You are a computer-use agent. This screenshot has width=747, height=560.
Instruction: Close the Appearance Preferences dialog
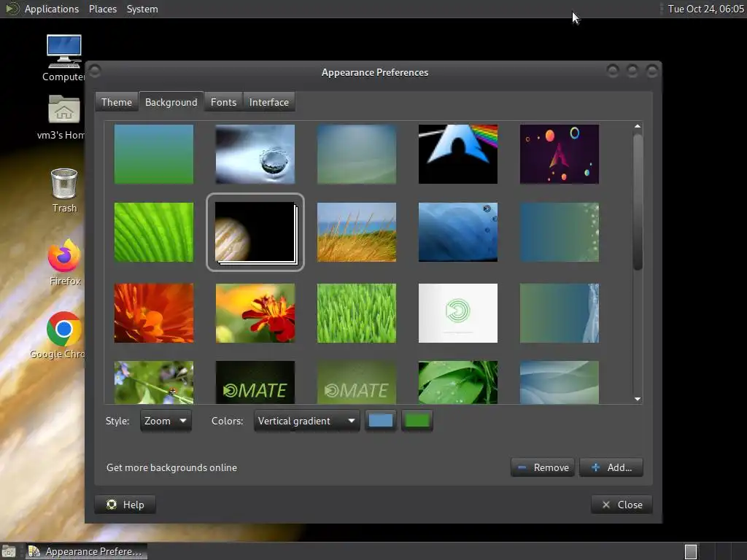tap(622, 505)
